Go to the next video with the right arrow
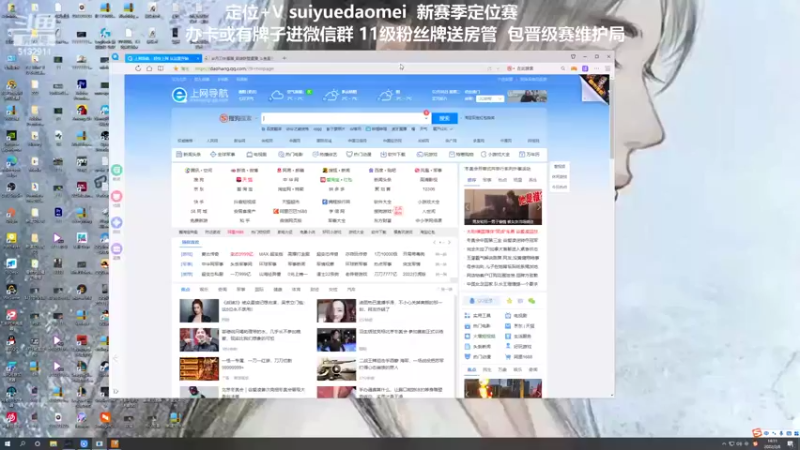This screenshot has width=800, height=450. 538,207
